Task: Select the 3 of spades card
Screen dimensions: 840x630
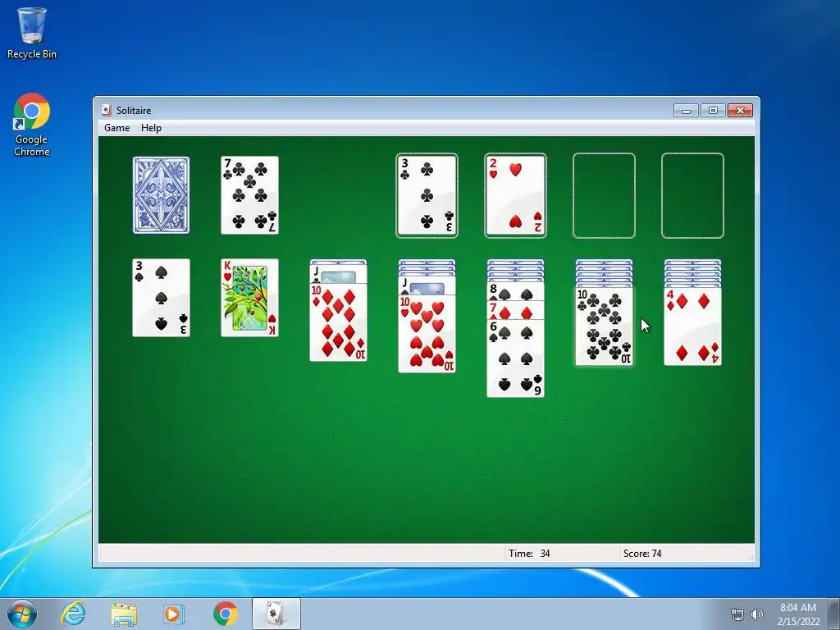Action: (161, 298)
